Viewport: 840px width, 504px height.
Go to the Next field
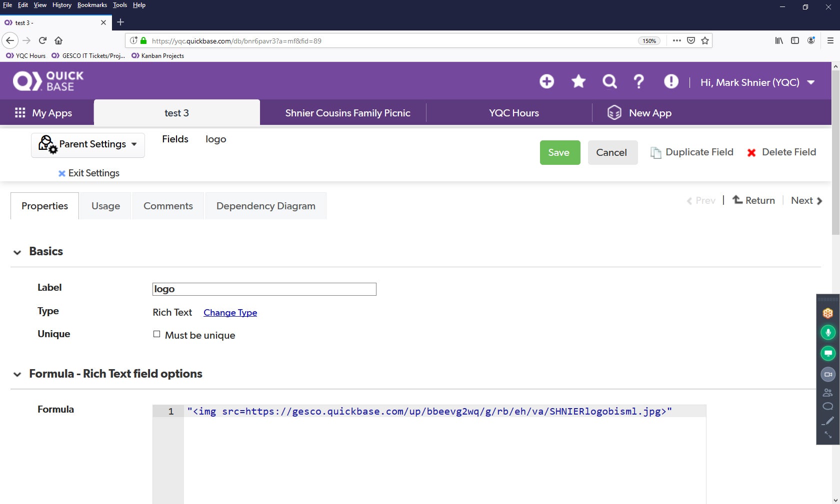[x=806, y=200]
